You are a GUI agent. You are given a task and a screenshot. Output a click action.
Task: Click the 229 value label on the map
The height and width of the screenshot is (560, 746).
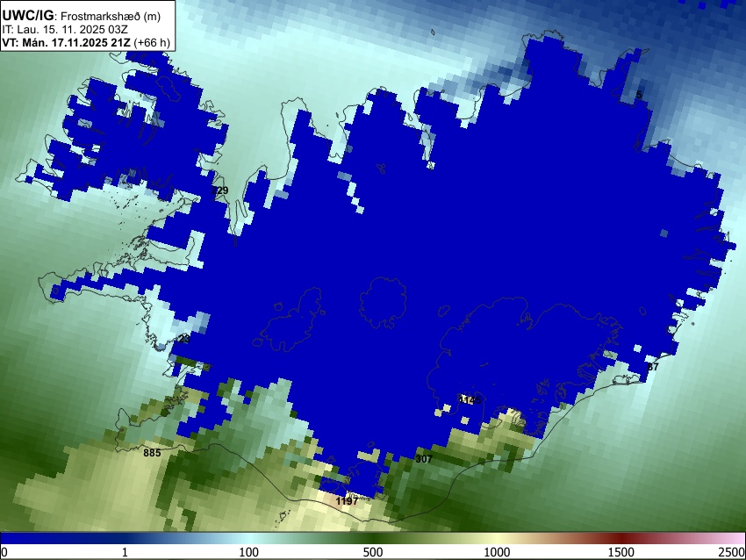(219, 190)
